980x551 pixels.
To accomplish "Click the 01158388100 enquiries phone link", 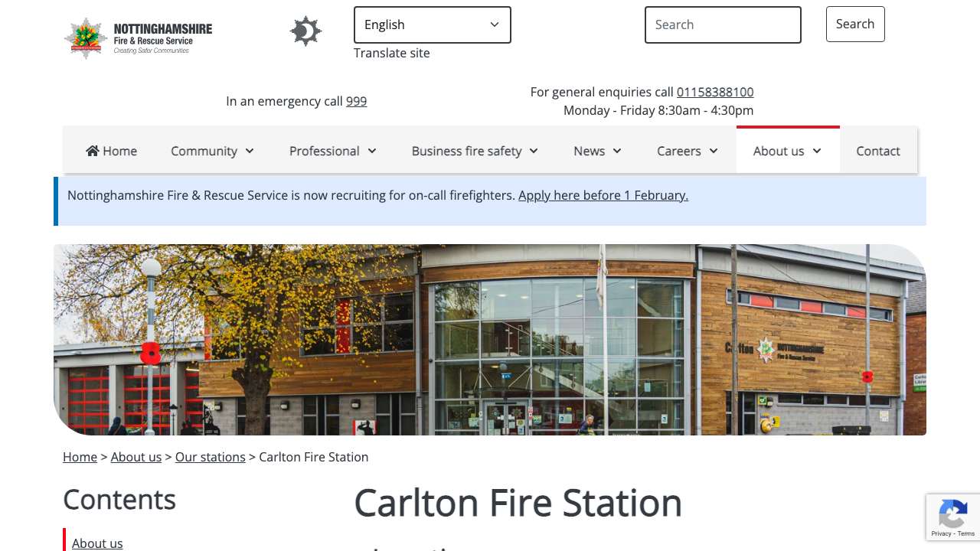I will (x=715, y=92).
